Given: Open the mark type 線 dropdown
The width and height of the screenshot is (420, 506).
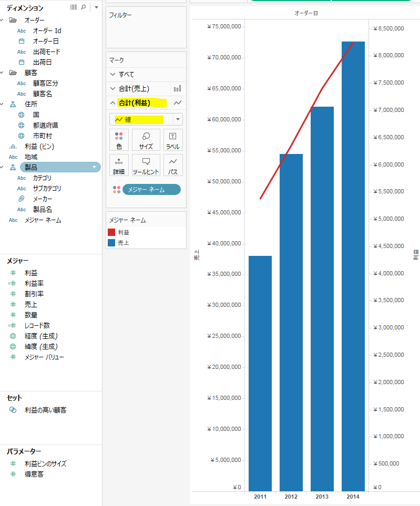Looking at the screenshot, I should coord(178,119).
